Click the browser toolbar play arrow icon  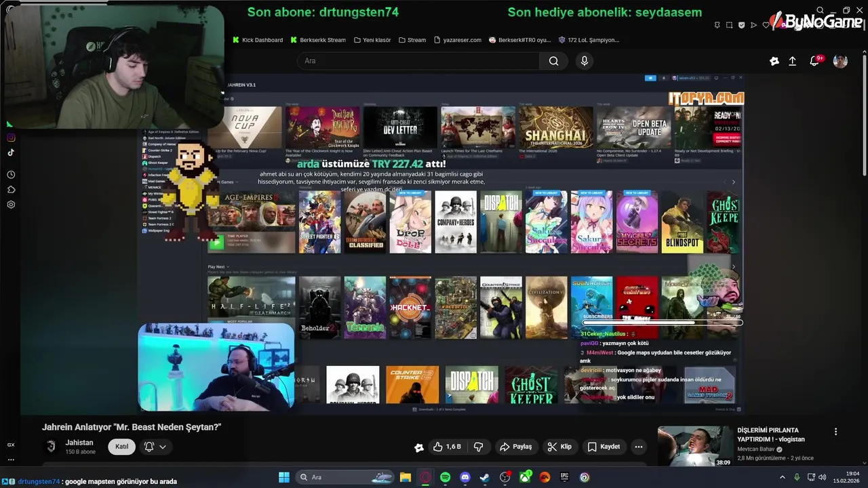point(754,25)
